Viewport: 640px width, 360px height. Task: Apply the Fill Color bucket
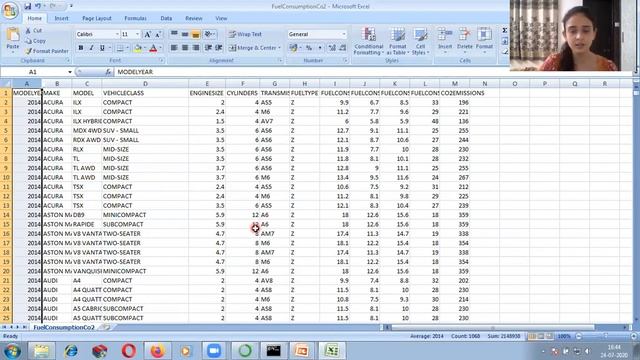(138, 48)
